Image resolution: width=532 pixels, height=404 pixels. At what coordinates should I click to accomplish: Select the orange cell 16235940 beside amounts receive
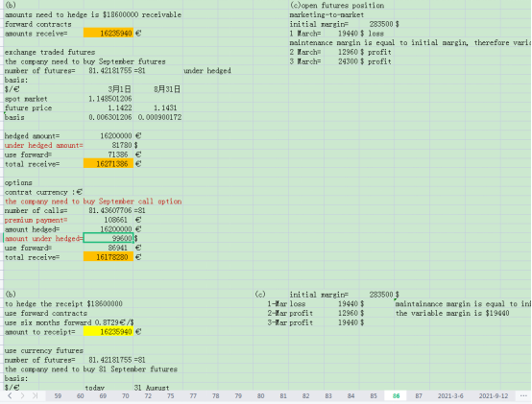tap(109, 34)
